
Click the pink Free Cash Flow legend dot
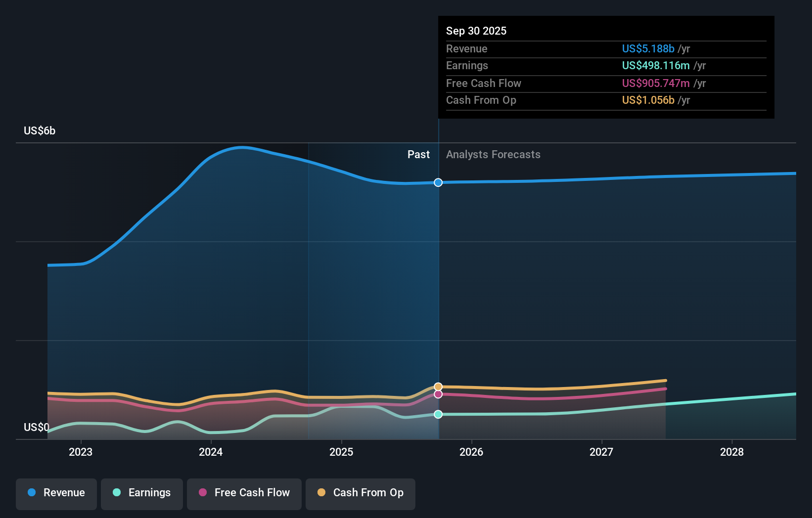point(204,493)
